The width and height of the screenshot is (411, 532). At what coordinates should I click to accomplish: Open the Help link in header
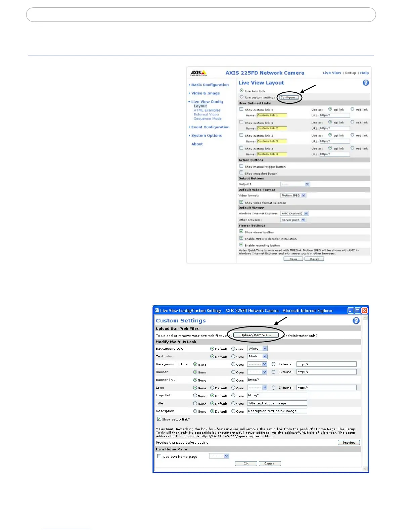coord(364,73)
